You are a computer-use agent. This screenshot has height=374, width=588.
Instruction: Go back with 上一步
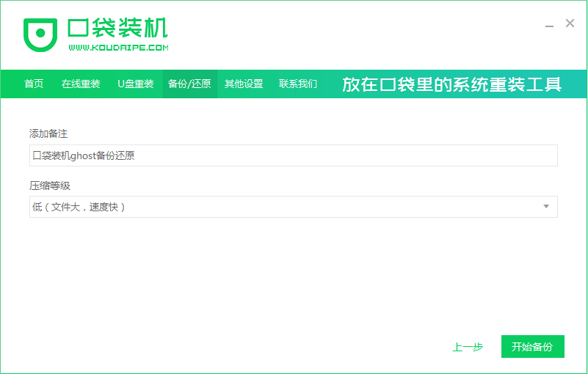point(468,347)
